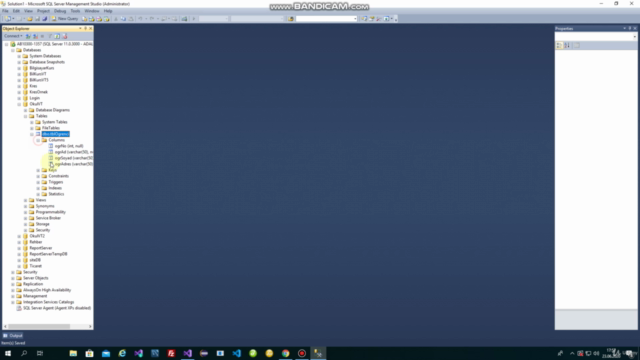
Task: Expand the System Databases folder
Action: click(19, 56)
